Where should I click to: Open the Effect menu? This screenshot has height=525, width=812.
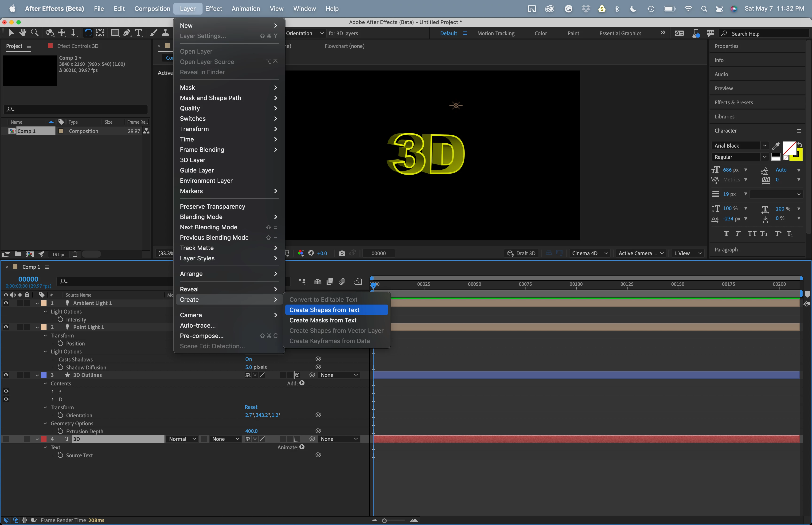[213, 8]
